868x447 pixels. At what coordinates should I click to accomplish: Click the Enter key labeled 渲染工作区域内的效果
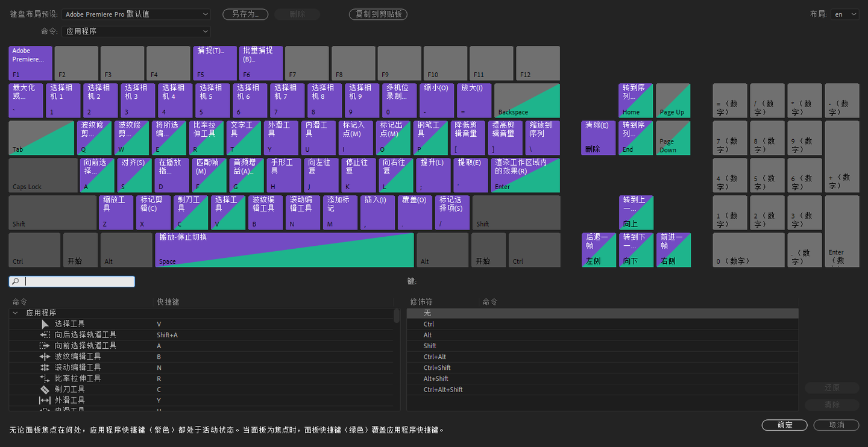click(526, 175)
